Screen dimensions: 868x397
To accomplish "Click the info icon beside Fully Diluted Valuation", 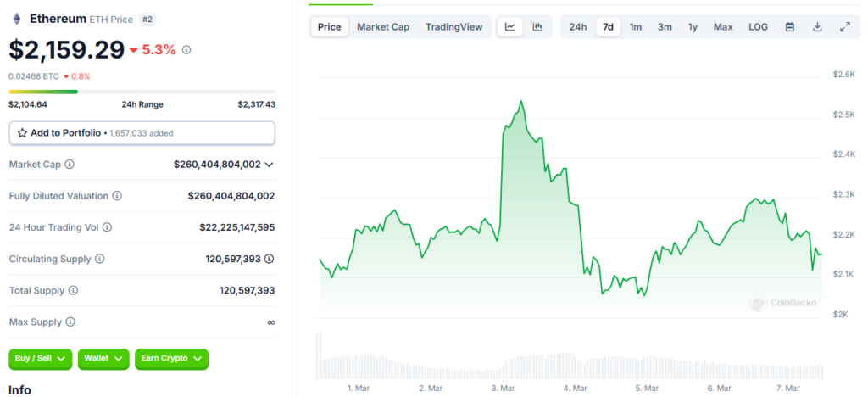I will tap(117, 196).
